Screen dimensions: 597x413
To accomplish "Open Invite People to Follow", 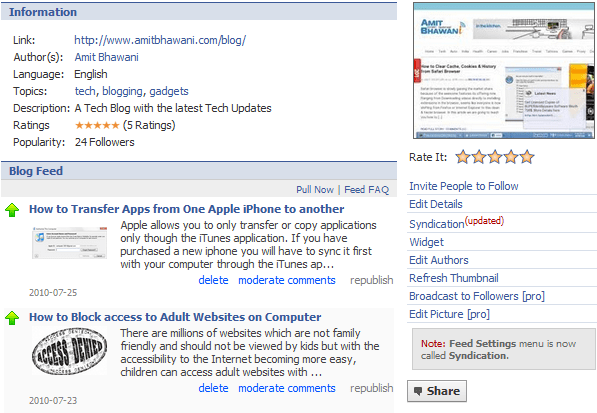I will (x=464, y=186).
